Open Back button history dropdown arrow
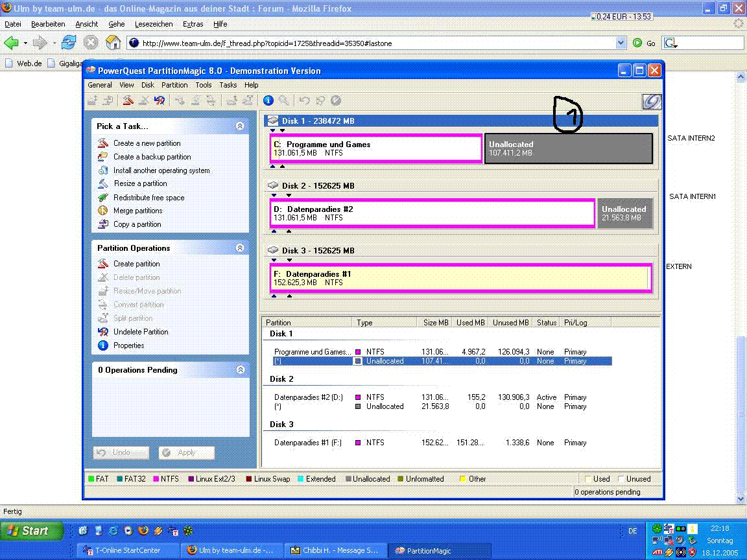Screen dimensions: 747x560 coord(26,43)
